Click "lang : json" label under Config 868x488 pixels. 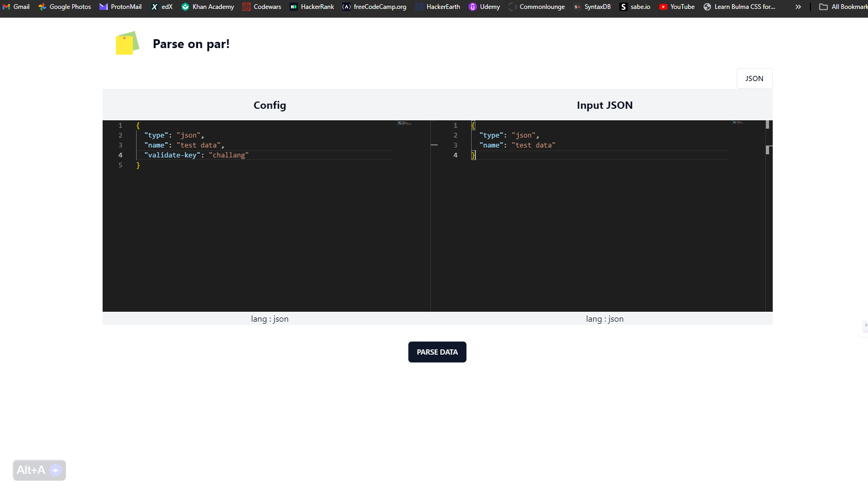pos(270,319)
